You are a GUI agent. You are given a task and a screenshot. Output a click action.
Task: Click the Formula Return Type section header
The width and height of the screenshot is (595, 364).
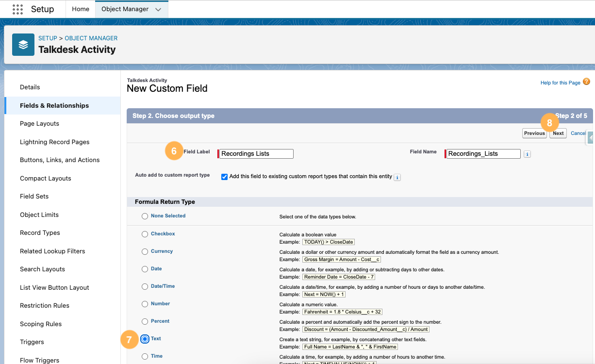tap(165, 202)
